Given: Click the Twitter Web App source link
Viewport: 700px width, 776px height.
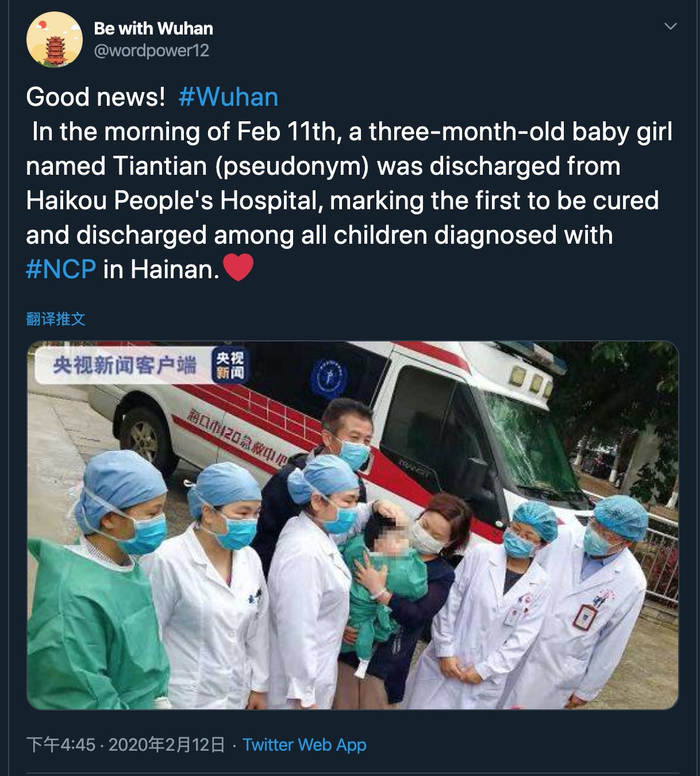Looking at the screenshot, I should pos(305,745).
